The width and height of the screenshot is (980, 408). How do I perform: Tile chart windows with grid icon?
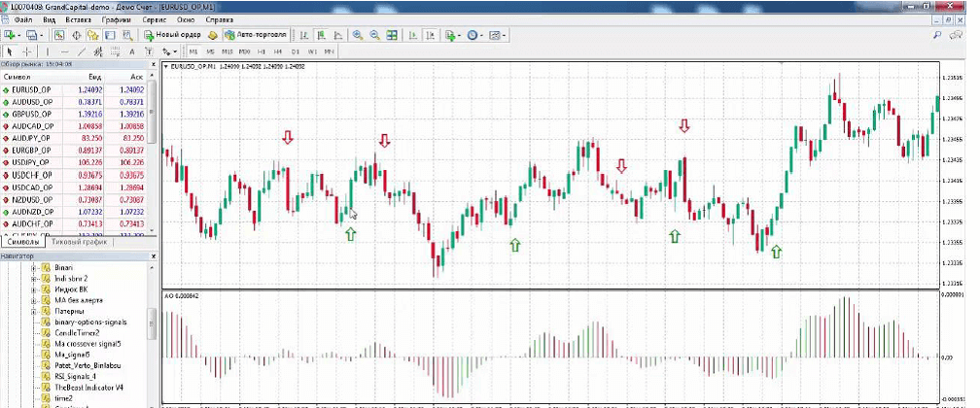click(392, 35)
